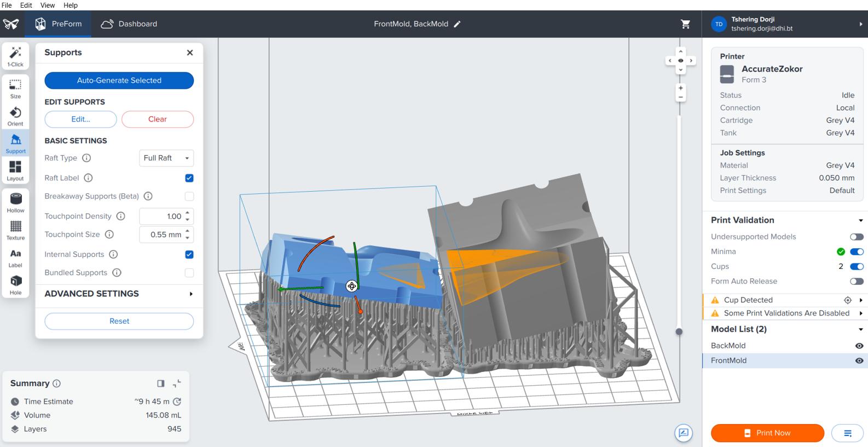The height and width of the screenshot is (447, 868).
Task: Show Bundled Supports info tooltip
Action: pos(117,273)
